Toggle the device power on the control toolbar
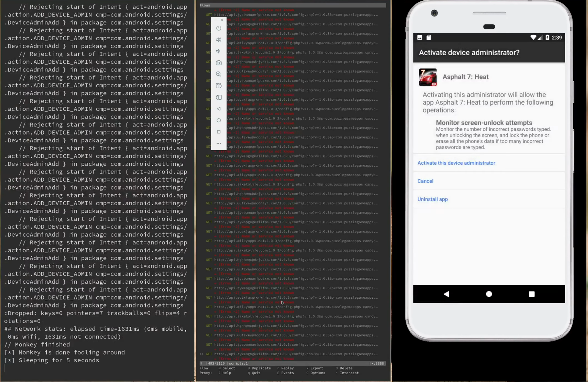Image resolution: width=588 pixels, height=382 pixels. (x=218, y=28)
